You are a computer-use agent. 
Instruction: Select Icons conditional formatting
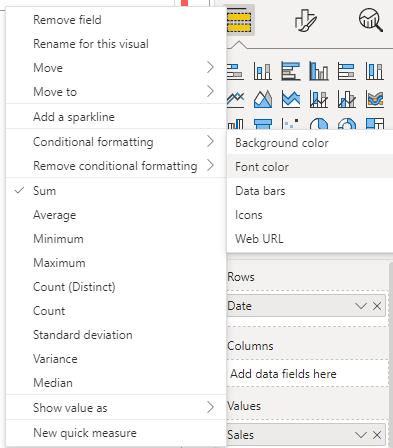tap(310, 215)
